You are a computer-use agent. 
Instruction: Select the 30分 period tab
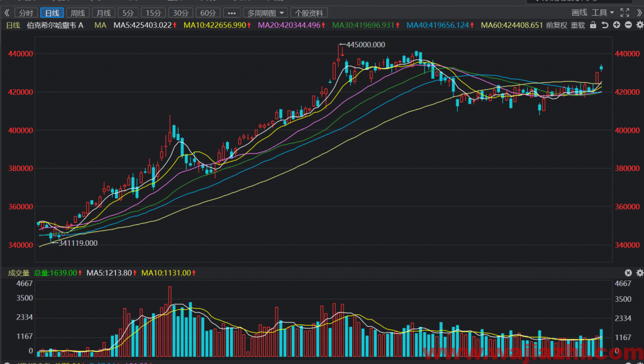pyautogui.click(x=180, y=13)
